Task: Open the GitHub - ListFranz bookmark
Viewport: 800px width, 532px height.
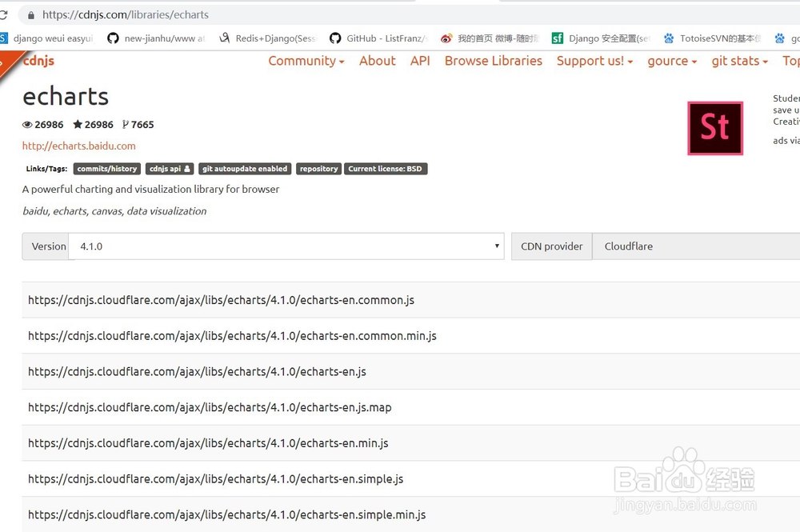Action: [378, 38]
